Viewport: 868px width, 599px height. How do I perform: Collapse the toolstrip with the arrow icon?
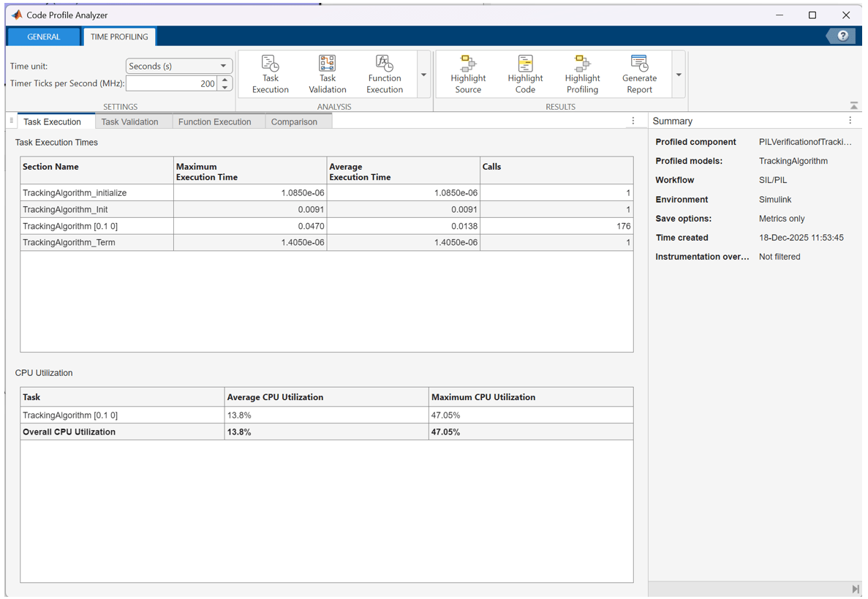tap(853, 106)
